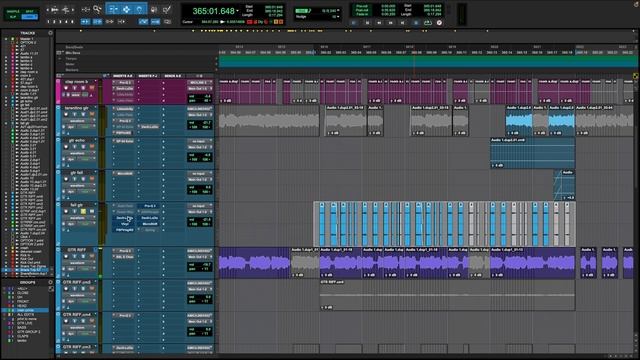The width and height of the screenshot is (640, 360).
Task: Click clap room b magenta color strip
Action: 58,91
